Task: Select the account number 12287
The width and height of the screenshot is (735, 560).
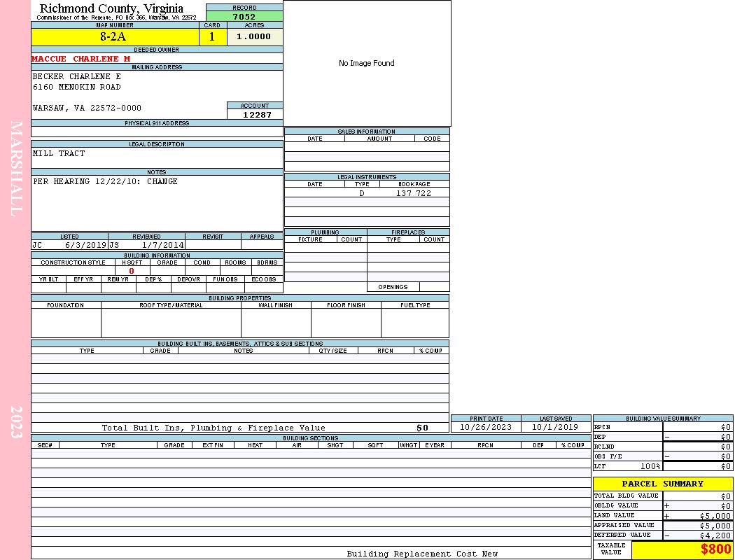Action: pos(257,115)
